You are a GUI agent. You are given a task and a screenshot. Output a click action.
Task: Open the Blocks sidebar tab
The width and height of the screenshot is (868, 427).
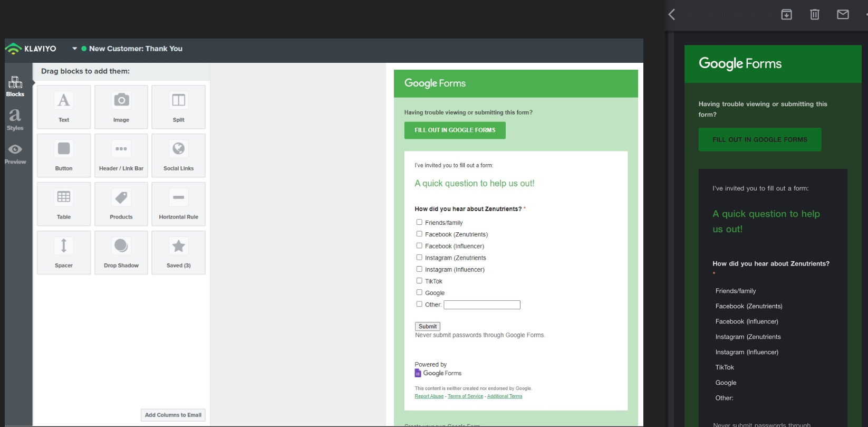pos(15,87)
